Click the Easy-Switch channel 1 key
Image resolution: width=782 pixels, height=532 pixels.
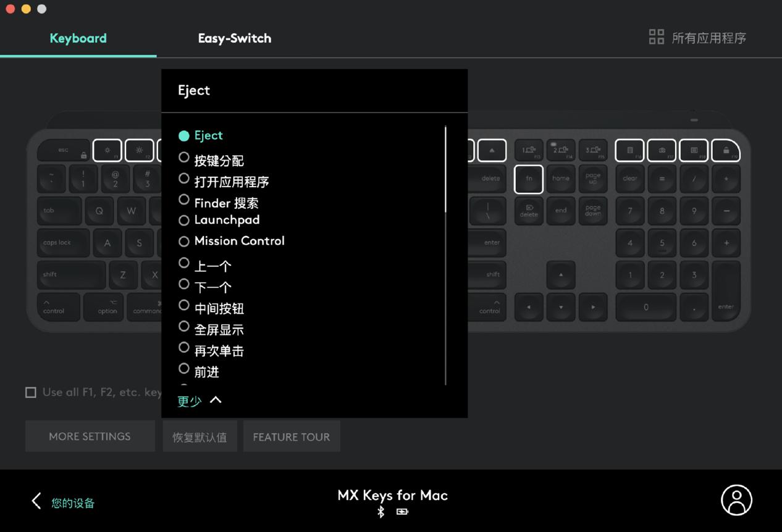pos(529,150)
